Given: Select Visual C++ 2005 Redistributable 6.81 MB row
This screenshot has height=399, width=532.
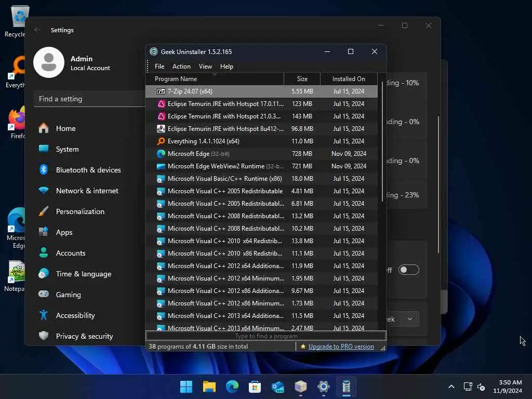Looking at the screenshot, I should [262, 204].
